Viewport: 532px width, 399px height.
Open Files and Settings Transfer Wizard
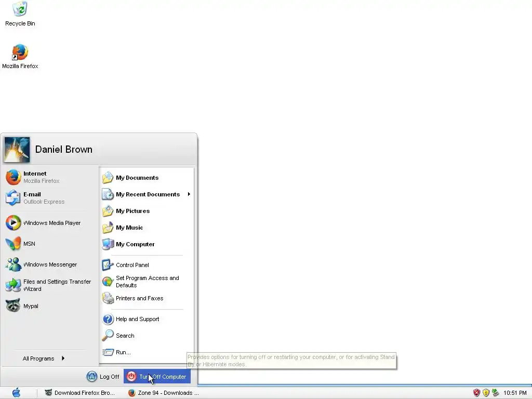click(x=49, y=285)
